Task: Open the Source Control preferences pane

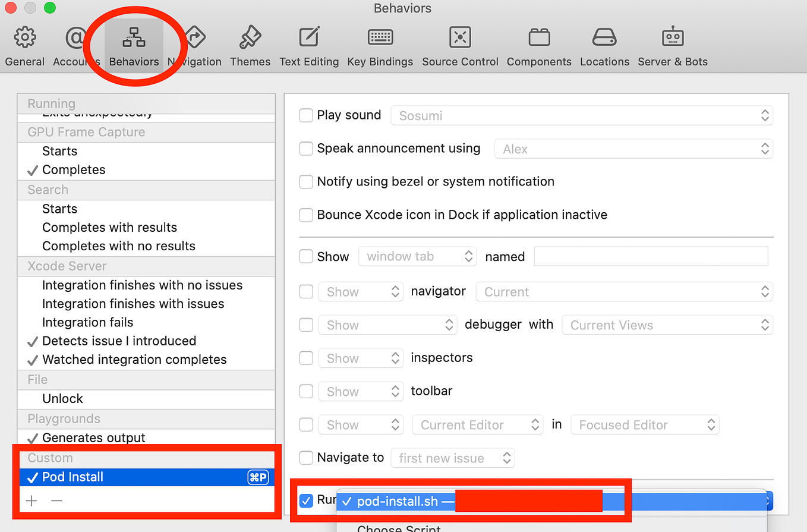Action: point(460,45)
